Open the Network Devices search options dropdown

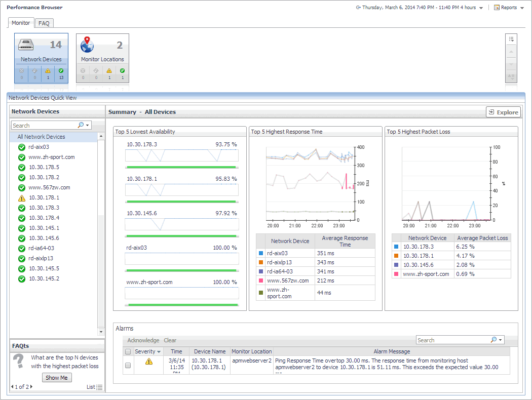point(87,126)
